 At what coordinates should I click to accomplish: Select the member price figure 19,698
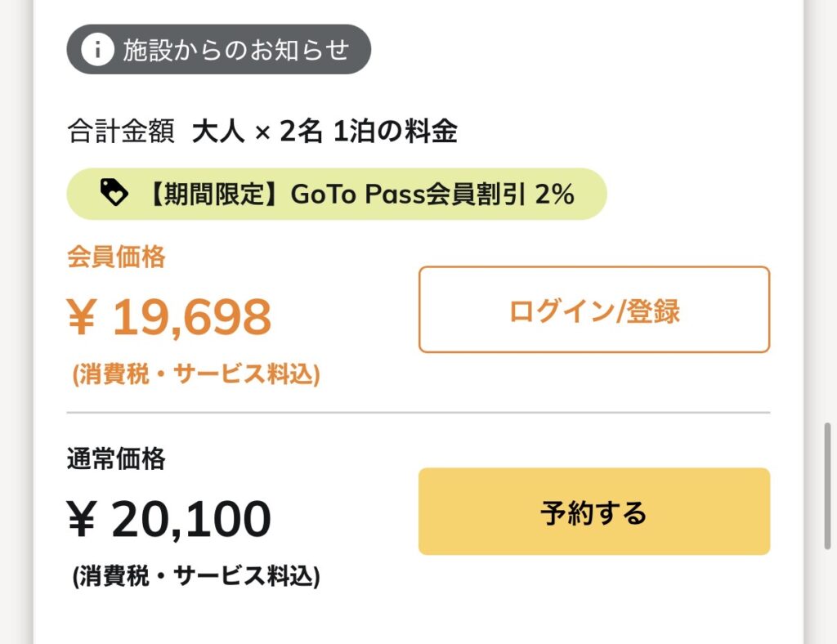point(191,318)
